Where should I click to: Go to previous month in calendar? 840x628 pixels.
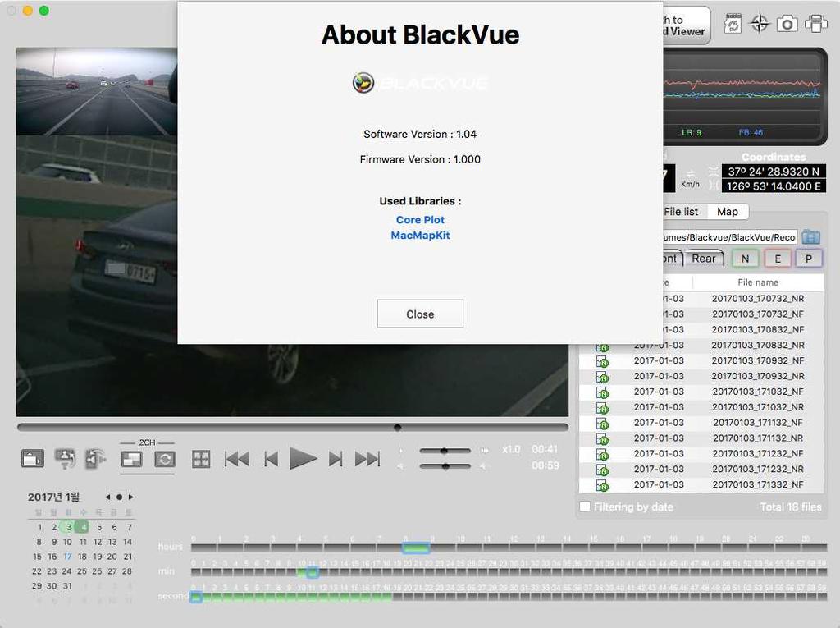click(107, 497)
